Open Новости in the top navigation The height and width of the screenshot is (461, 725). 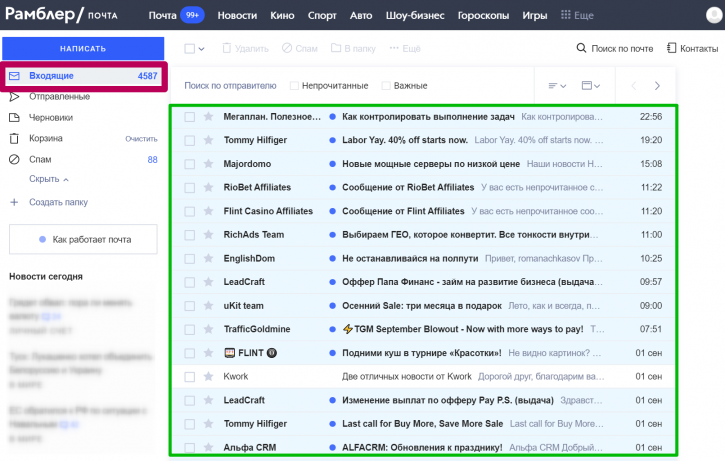point(237,15)
